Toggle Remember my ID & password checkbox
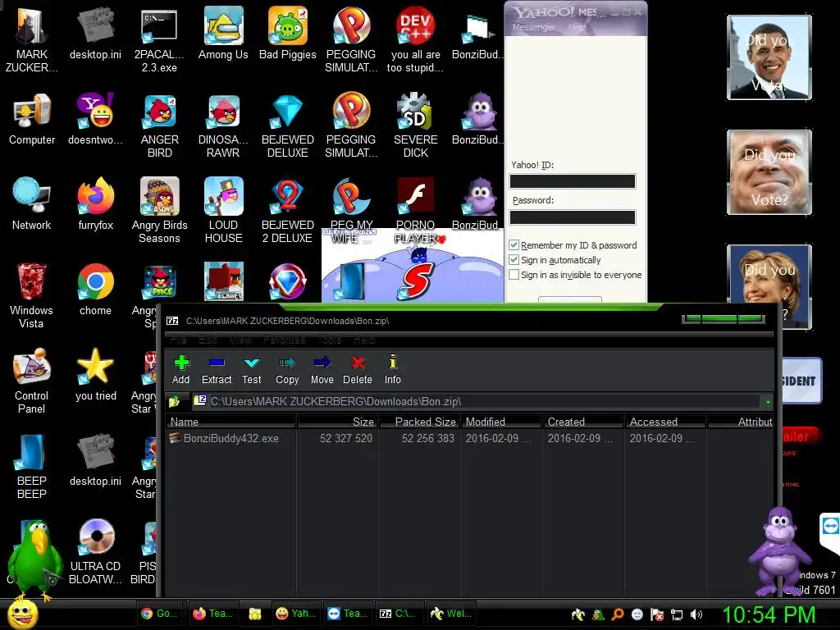This screenshot has height=630, width=840. [x=514, y=244]
